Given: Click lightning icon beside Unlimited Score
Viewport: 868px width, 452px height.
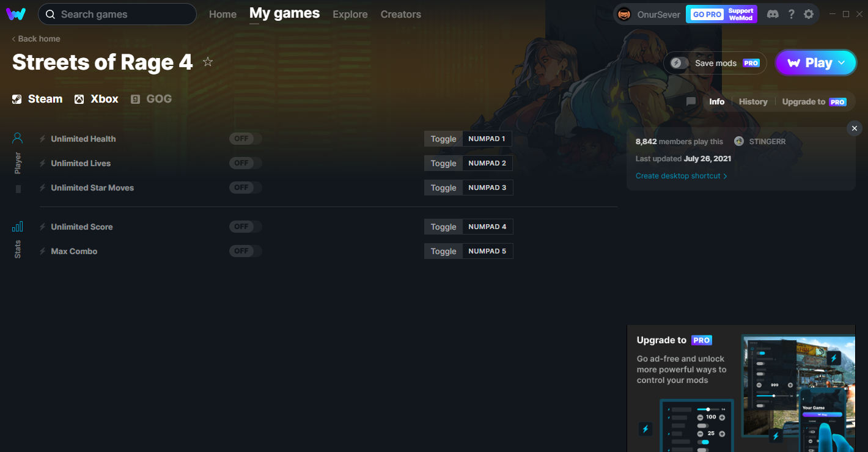Looking at the screenshot, I should [x=43, y=227].
